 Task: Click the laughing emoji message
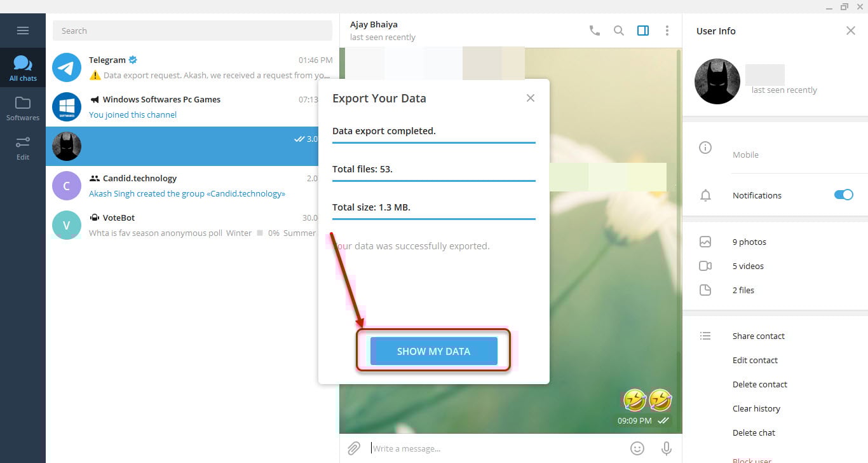[x=648, y=400]
